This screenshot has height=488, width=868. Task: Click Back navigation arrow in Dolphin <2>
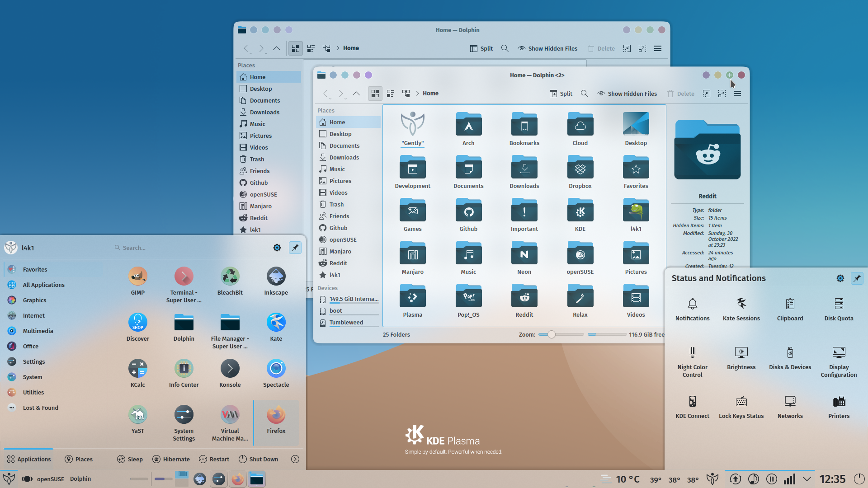click(325, 94)
